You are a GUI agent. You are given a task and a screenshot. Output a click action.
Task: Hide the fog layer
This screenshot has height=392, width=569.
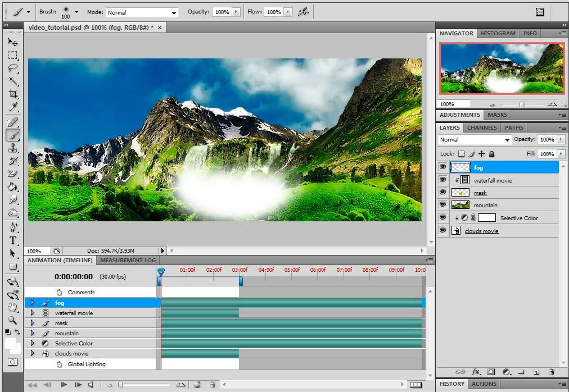442,167
